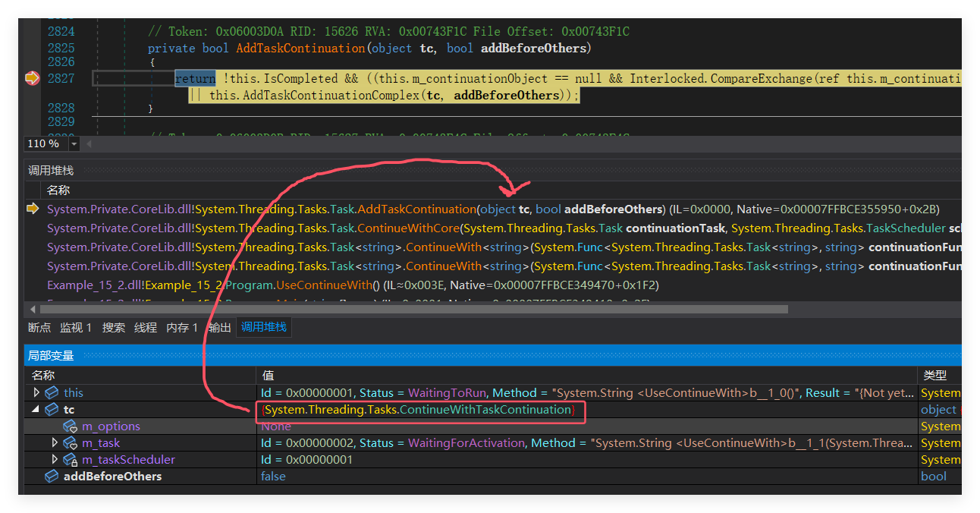Click the current frame arrow in call stack
The height and width of the screenshot is (513, 980).
coord(33,209)
